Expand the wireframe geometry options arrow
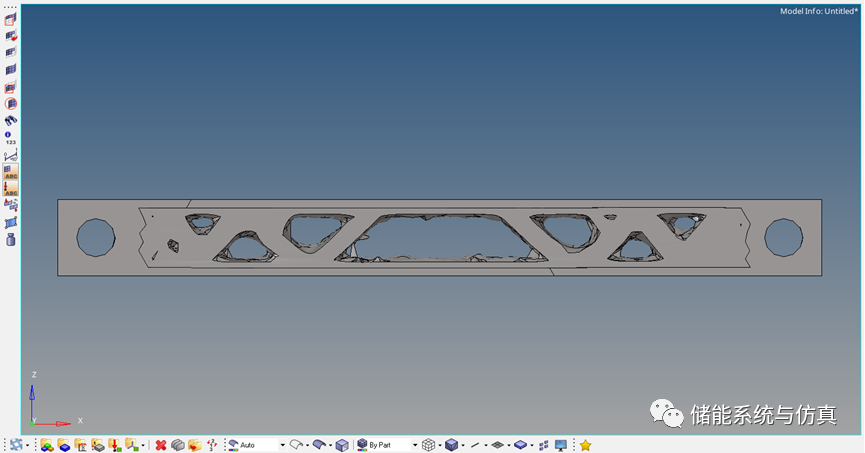The image size is (865, 453). click(x=307, y=445)
